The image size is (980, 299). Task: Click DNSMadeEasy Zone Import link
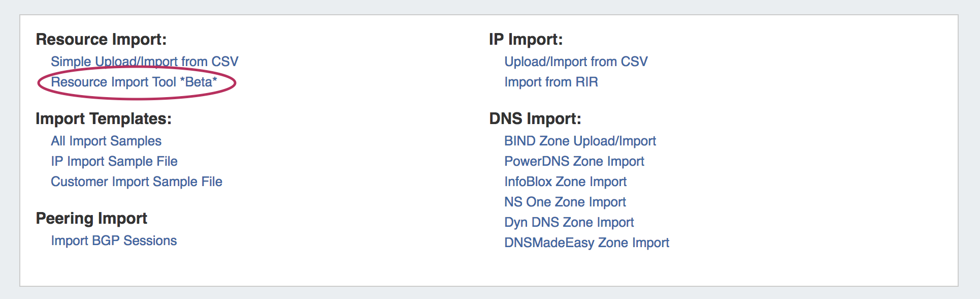586,243
